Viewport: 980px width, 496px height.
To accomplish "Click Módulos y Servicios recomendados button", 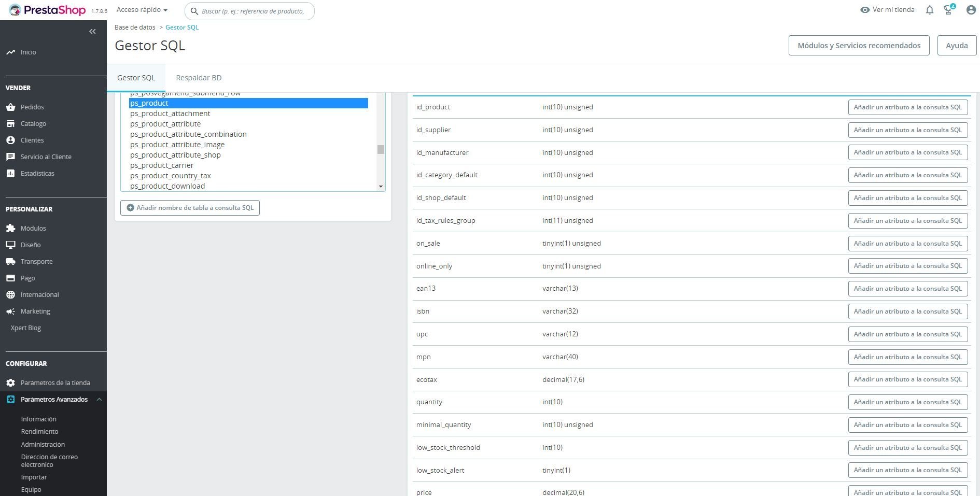I will [859, 46].
